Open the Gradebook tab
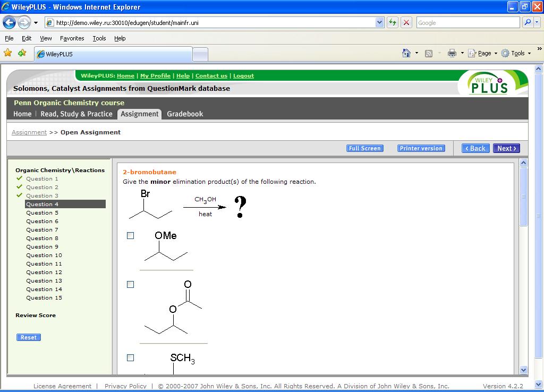The width and height of the screenshot is (544, 392). [x=185, y=114]
